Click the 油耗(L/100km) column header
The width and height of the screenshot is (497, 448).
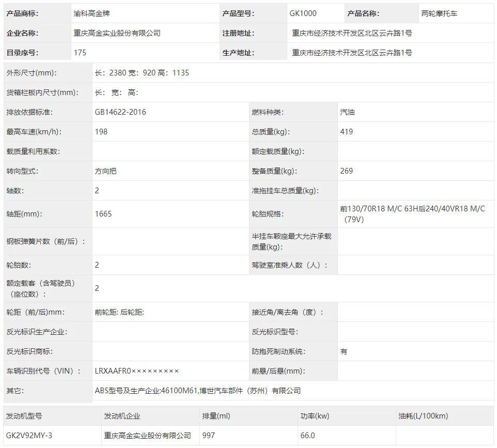(423, 416)
